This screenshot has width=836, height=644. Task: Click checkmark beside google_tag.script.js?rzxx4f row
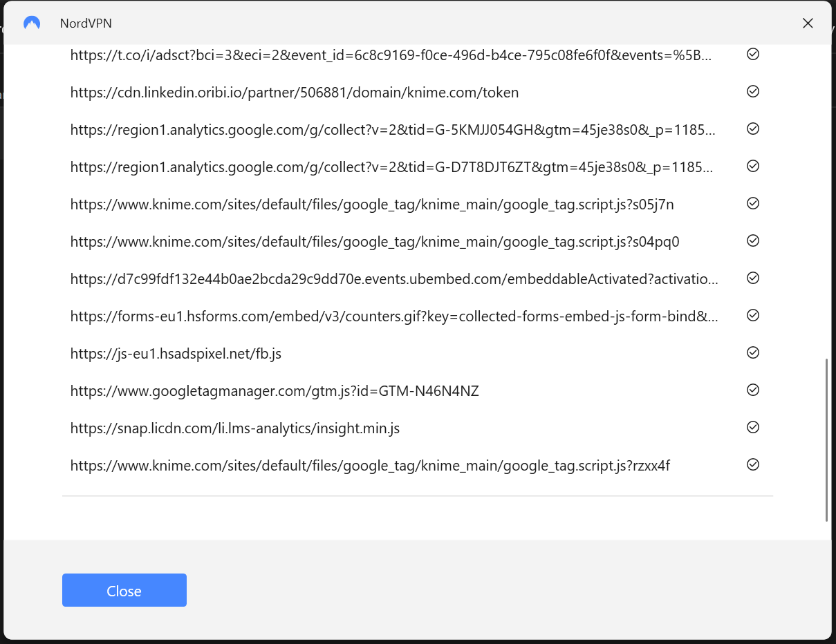tap(753, 464)
